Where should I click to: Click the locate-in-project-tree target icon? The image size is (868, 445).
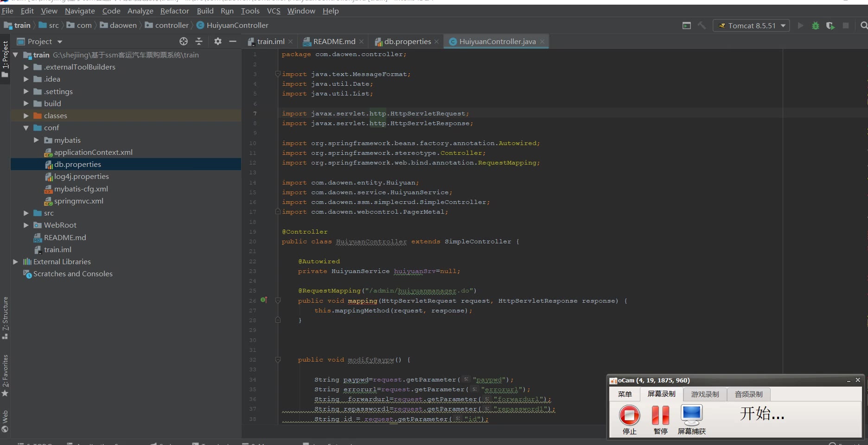tap(184, 42)
